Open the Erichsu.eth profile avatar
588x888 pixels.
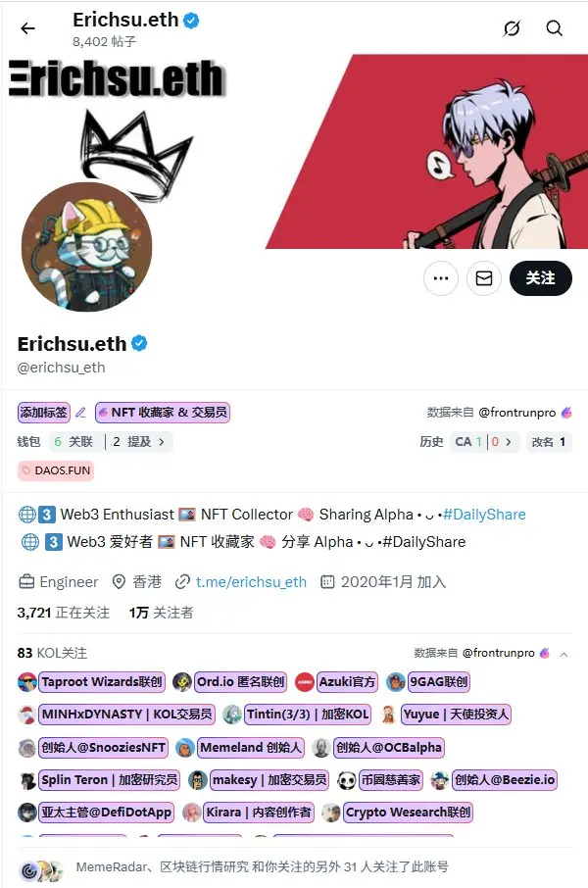click(x=86, y=247)
